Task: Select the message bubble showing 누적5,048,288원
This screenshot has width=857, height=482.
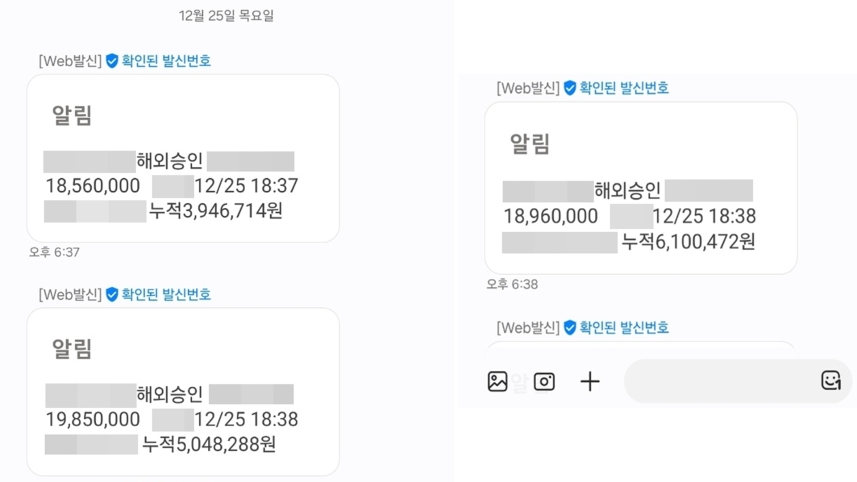Action: pos(183,391)
